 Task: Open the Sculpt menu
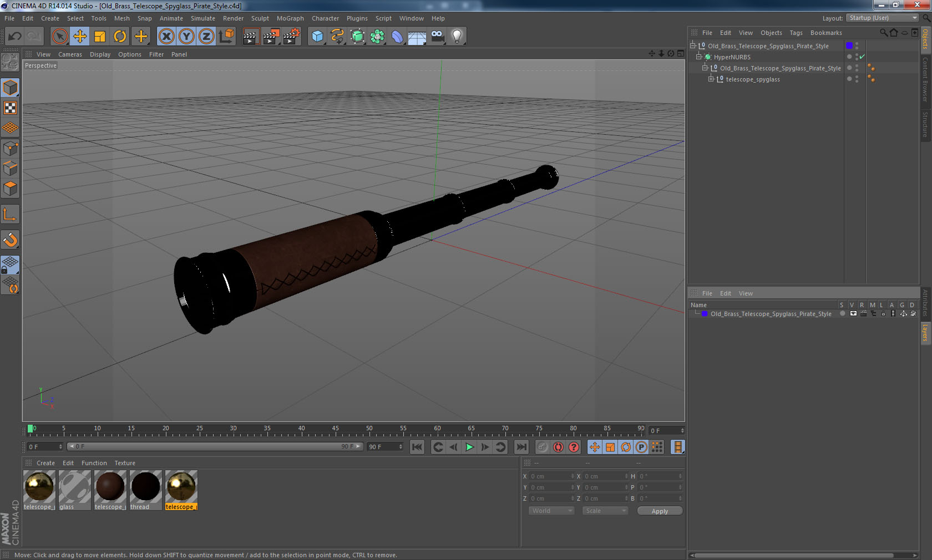click(x=260, y=18)
